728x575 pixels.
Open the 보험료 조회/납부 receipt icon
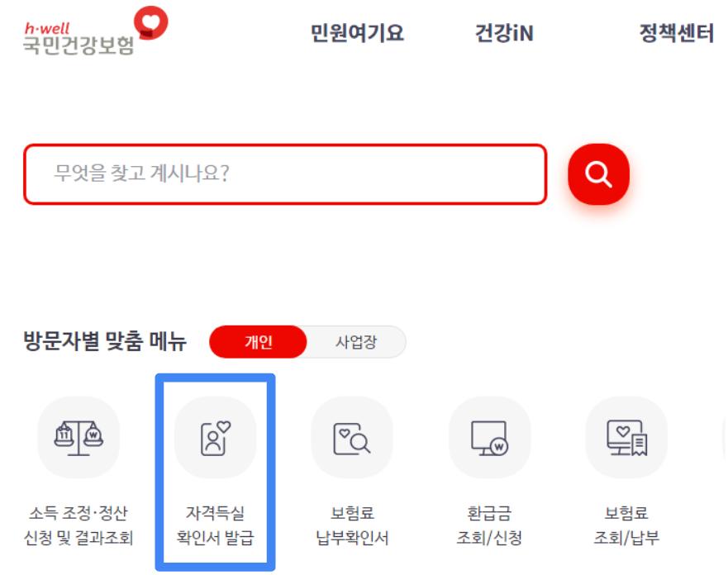tap(626, 437)
